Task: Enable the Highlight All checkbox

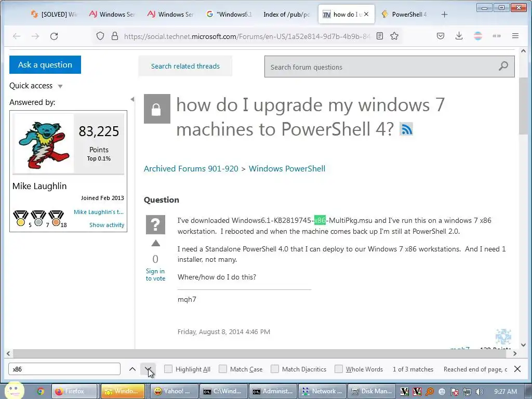Action: coord(168,369)
